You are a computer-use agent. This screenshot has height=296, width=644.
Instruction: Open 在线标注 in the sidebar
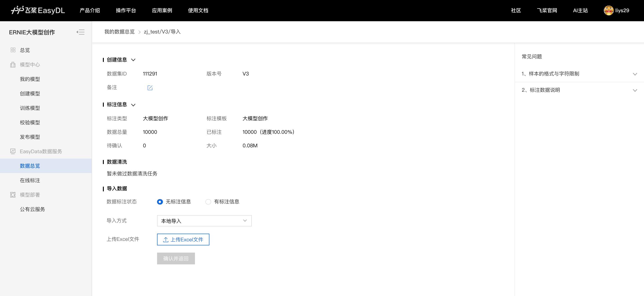[30, 180]
